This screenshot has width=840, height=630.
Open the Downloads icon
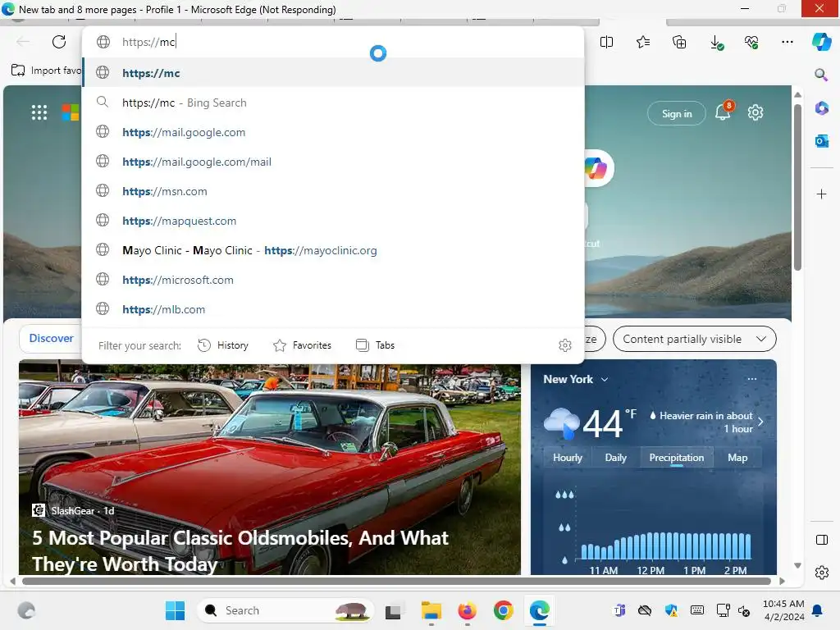716,43
